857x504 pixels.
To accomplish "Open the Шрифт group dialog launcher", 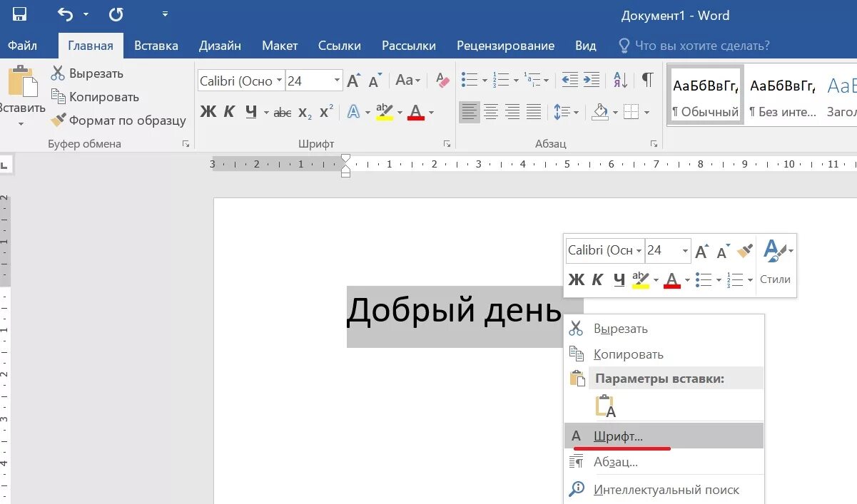I will tap(447, 143).
